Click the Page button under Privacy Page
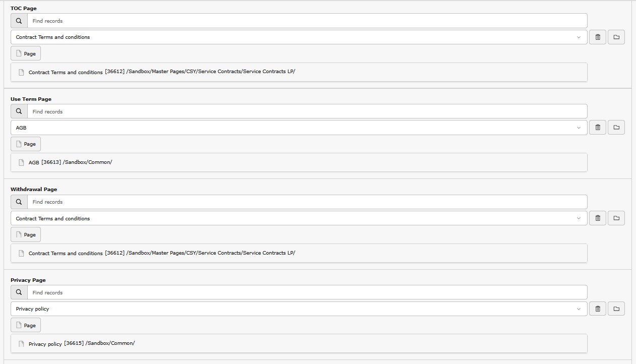 click(x=26, y=325)
